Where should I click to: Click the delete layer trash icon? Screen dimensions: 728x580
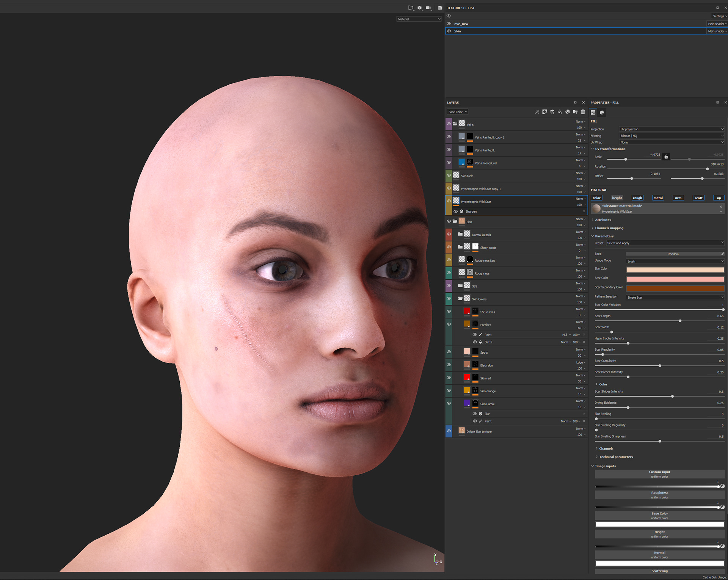(583, 112)
